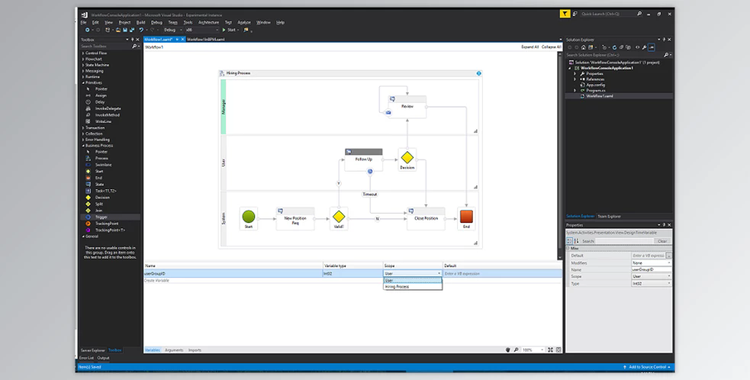Pick the WriteLine activity in Toolbox
750x380 pixels.
click(x=103, y=122)
